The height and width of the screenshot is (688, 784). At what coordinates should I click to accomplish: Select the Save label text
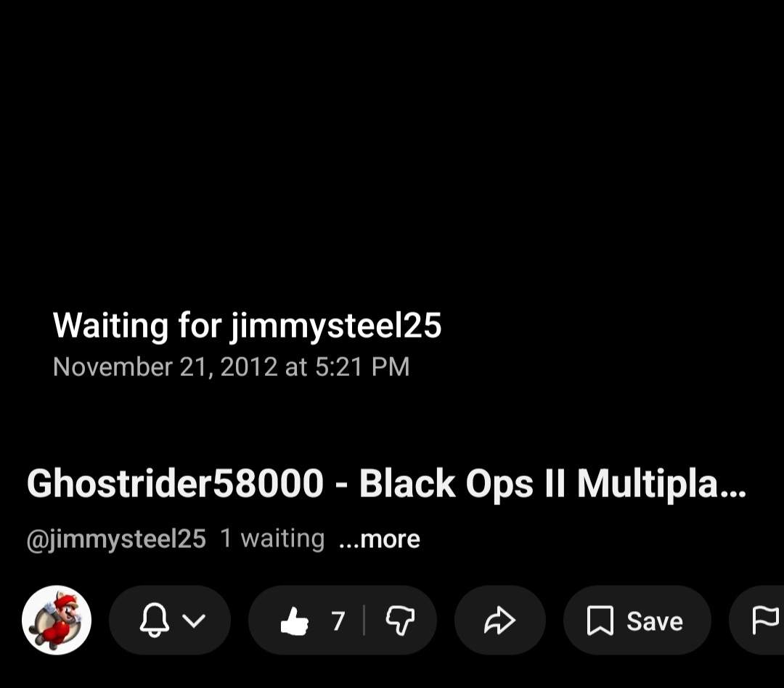[x=655, y=621]
